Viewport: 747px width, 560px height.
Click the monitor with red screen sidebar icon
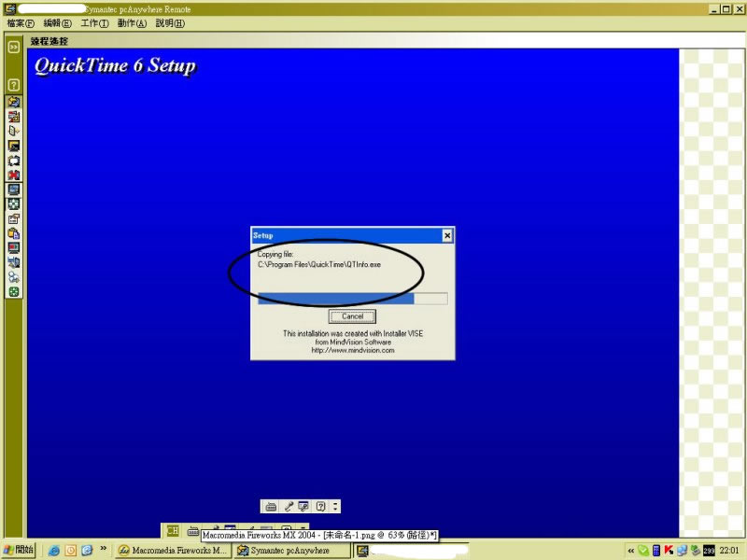[x=14, y=248]
